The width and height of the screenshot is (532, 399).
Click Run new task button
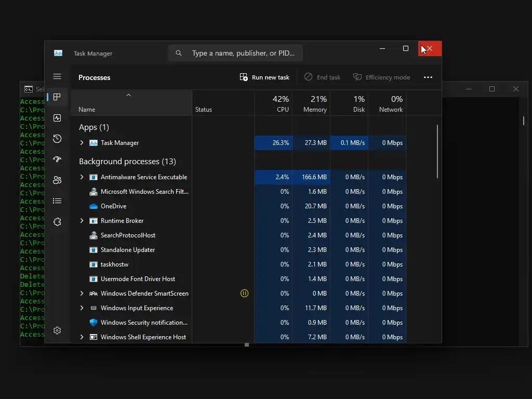click(x=264, y=77)
